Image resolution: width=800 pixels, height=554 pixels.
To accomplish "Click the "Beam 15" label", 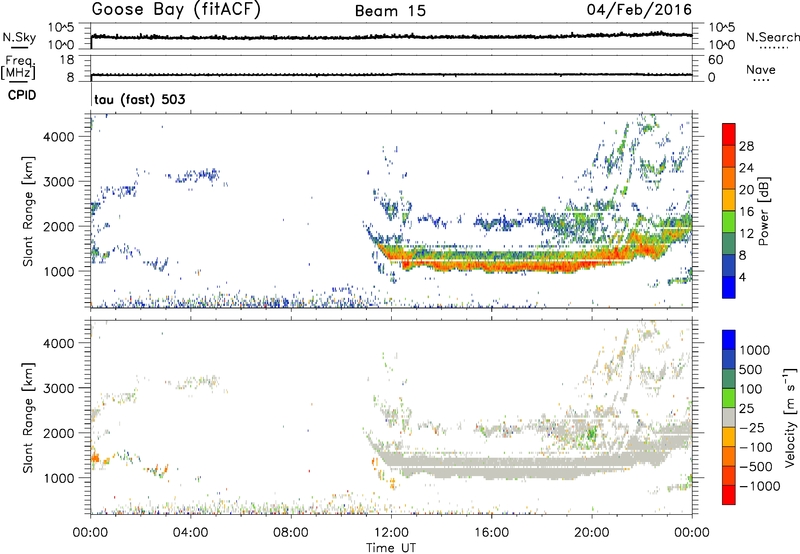I will pyautogui.click(x=390, y=11).
